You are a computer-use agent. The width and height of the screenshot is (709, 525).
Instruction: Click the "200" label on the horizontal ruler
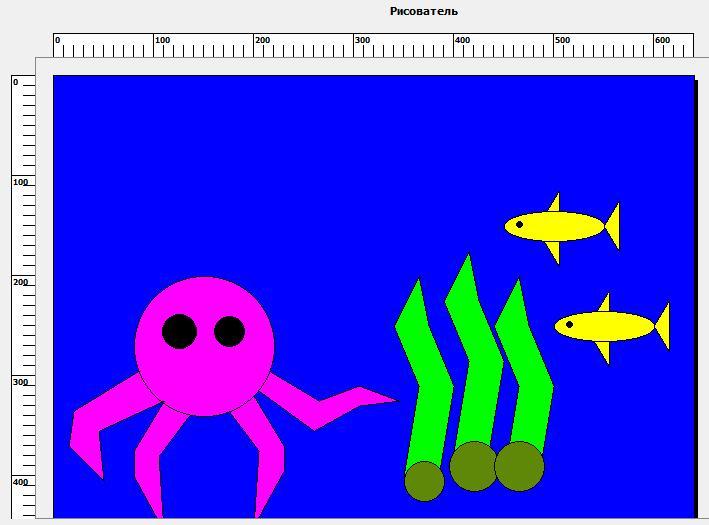click(x=262, y=40)
